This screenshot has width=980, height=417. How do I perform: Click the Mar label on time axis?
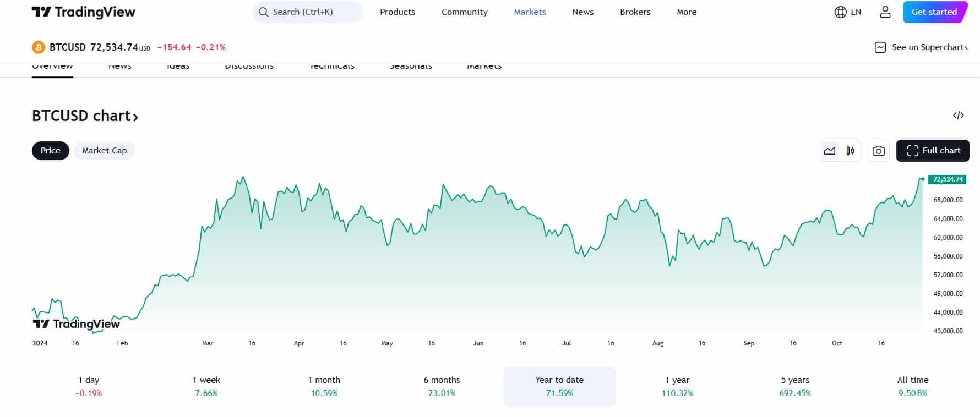click(208, 343)
